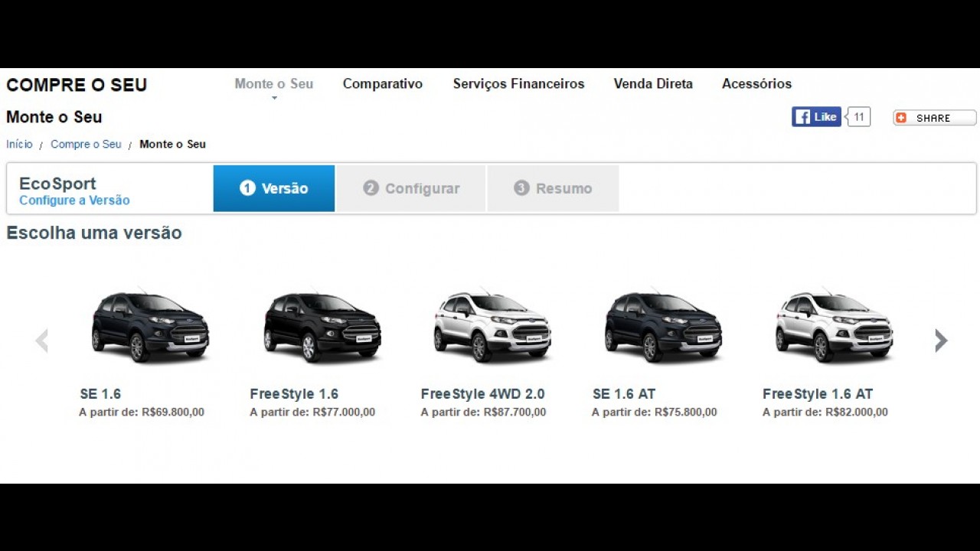Click the EcoSport model title
980x551 pixels.
coord(57,184)
